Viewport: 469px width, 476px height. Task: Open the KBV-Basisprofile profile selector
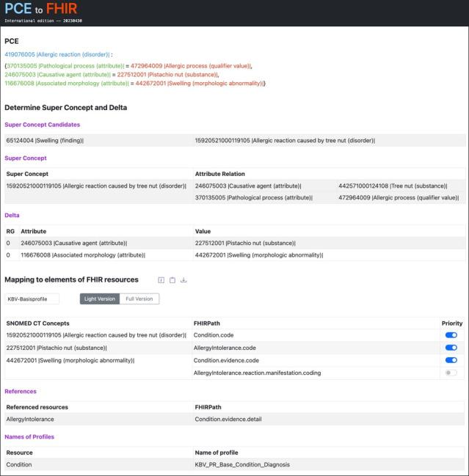32,299
